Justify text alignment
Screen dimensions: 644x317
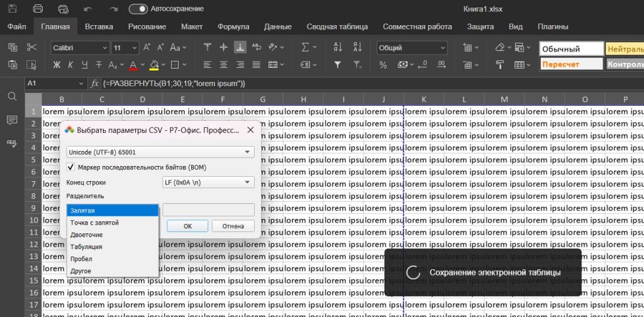pyautogui.click(x=257, y=65)
